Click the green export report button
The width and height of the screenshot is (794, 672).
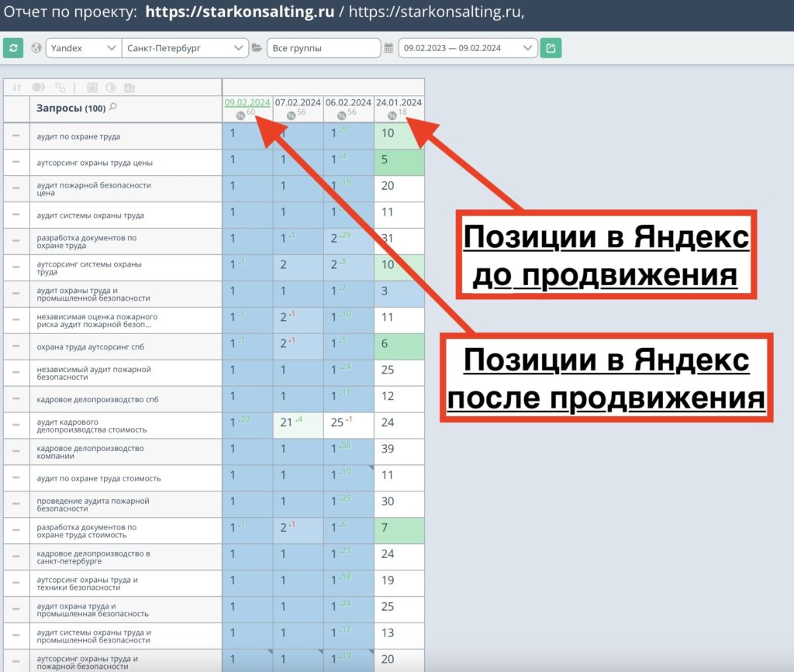(551, 48)
